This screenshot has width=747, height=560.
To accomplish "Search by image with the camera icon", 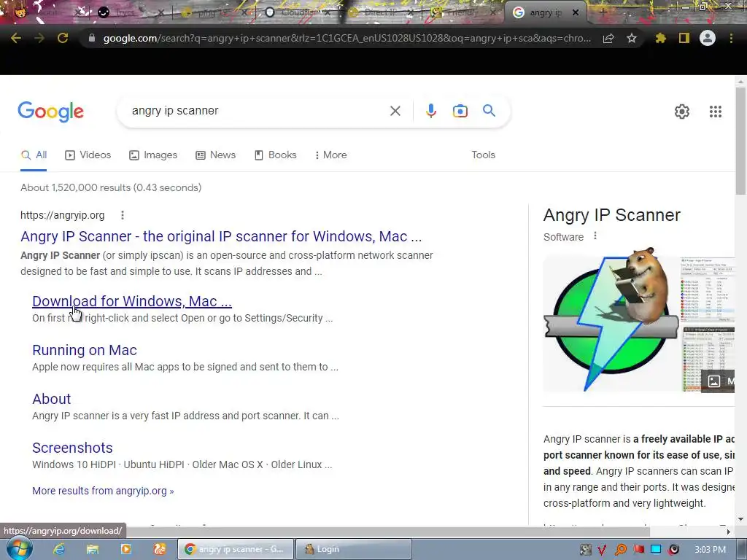I will pyautogui.click(x=460, y=111).
